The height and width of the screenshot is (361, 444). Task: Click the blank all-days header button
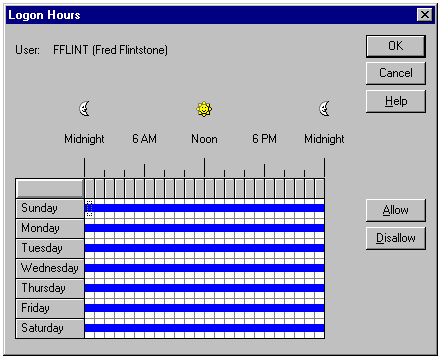(x=50, y=189)
